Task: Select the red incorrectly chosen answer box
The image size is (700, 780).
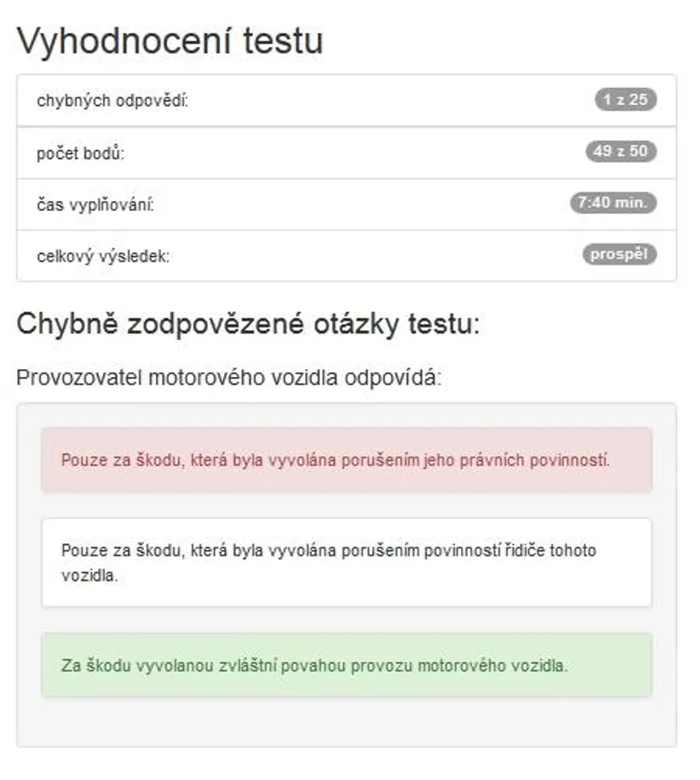Action: click(x=347, y=459)
